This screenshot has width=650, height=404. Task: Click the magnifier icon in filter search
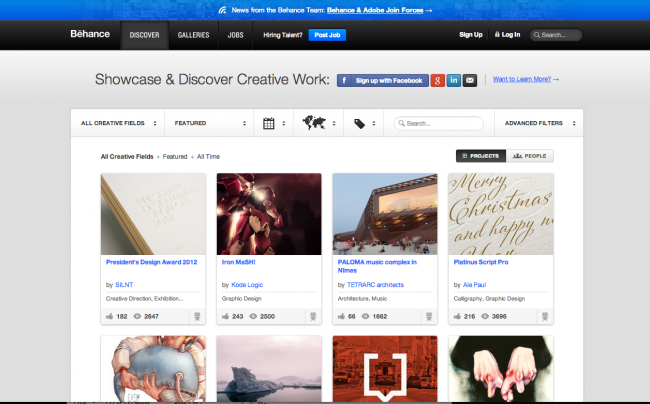coord(401,123)
